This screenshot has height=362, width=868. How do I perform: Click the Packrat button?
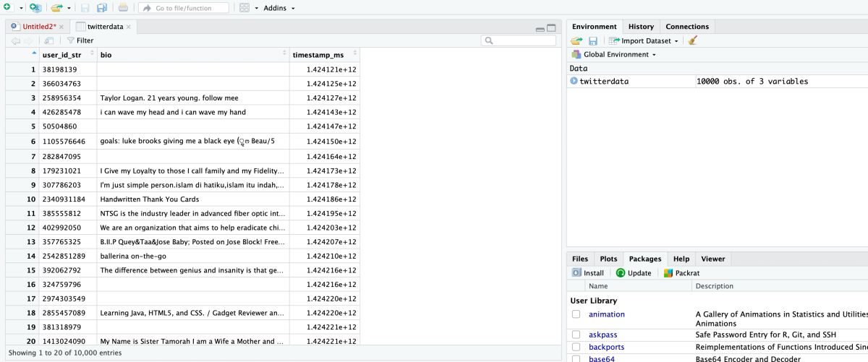(x=682, y=273)
